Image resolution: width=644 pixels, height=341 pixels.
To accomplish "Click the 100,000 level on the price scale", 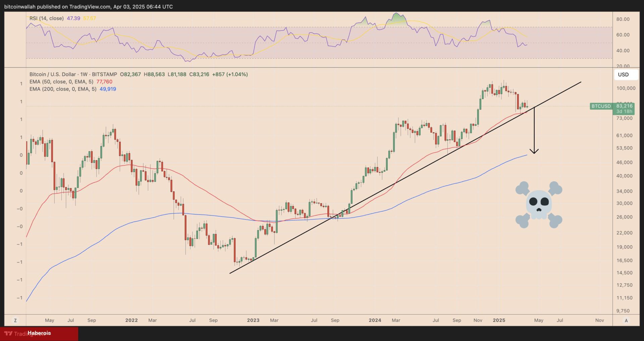I will [626, 88].
